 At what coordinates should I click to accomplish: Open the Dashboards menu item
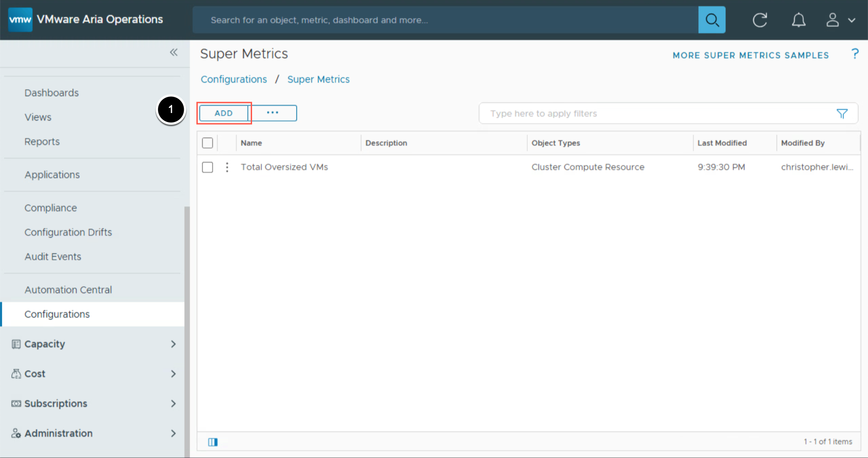pos(52,93)
